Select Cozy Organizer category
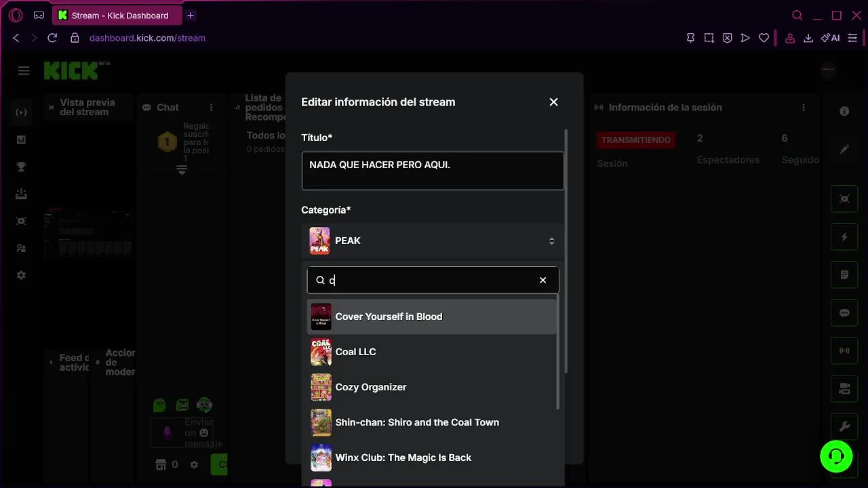 click(x=432, y=387)
